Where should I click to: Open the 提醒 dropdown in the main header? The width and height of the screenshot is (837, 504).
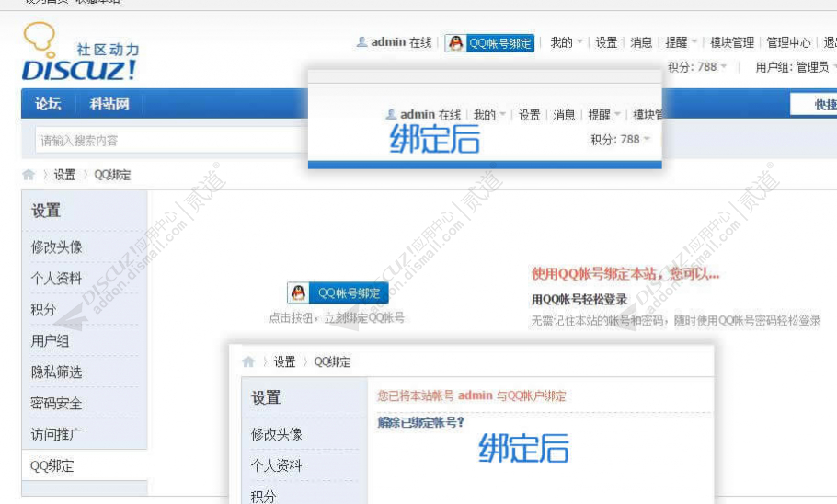coord(682,42)
